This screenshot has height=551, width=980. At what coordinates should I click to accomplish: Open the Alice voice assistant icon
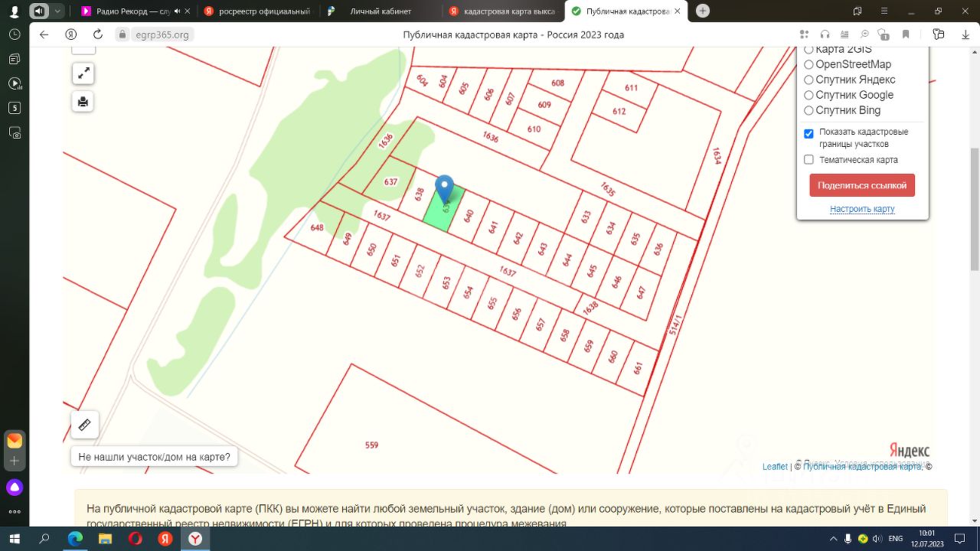coord(15,487)
